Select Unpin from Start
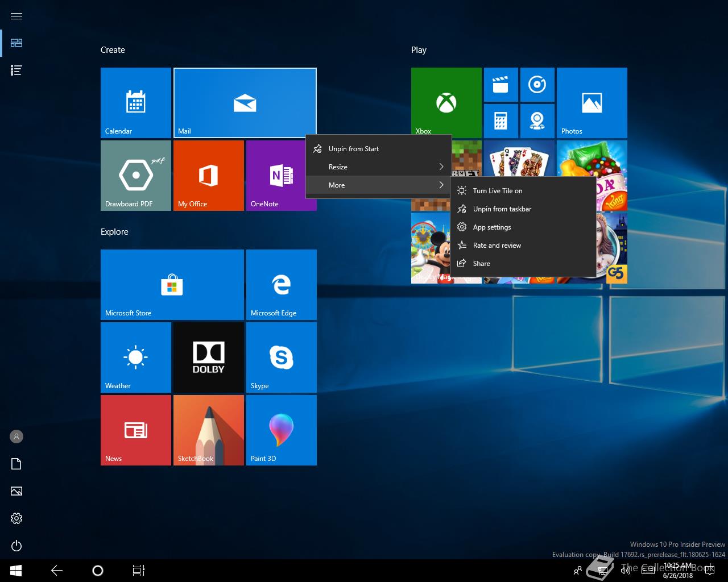 point(379,149)
